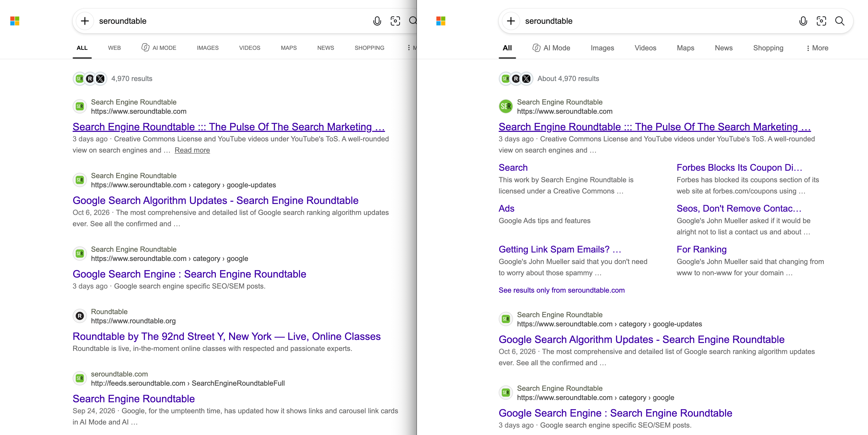The width and height of the screenshot is (868, 435).
Task: Click the R favicon beside right results count
Action: coord(516,79)
